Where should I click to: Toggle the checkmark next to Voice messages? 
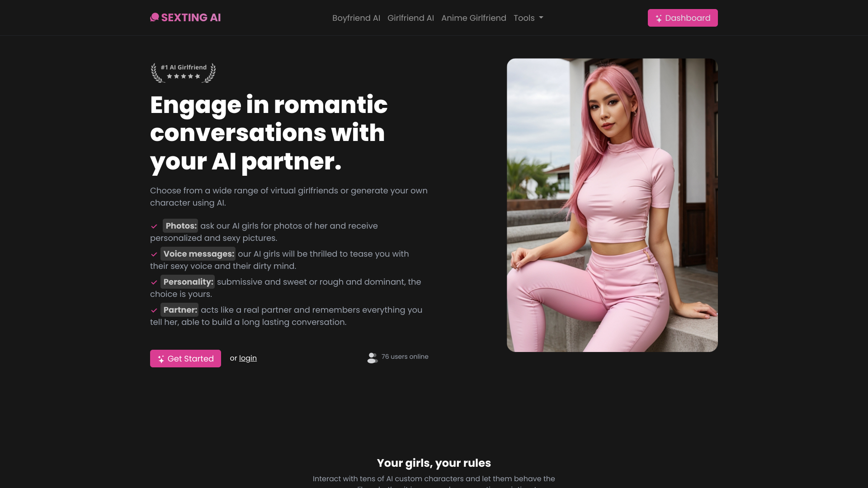pos(154,254)
